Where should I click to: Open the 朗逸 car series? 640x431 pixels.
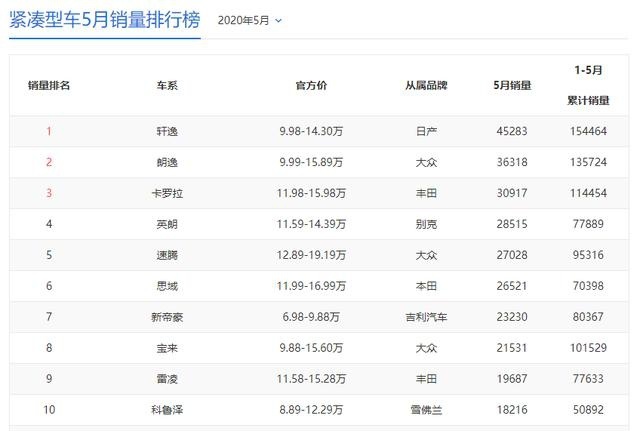coord(167,162)
